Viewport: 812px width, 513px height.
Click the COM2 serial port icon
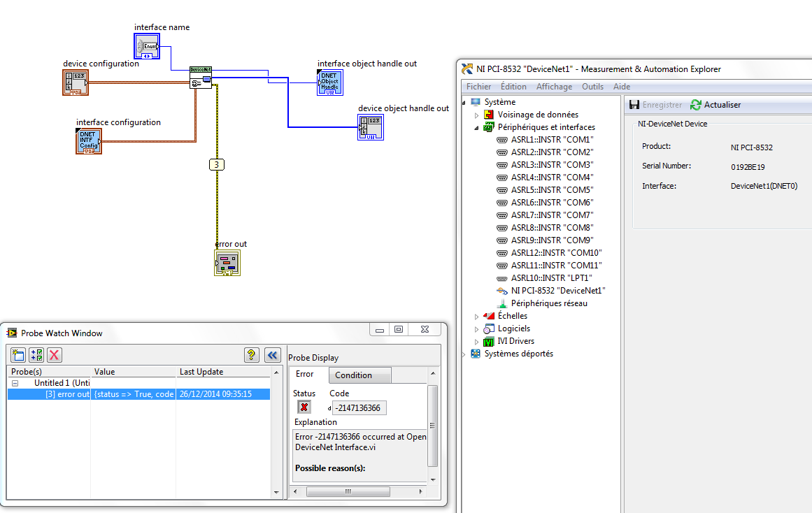pos(501,152)
